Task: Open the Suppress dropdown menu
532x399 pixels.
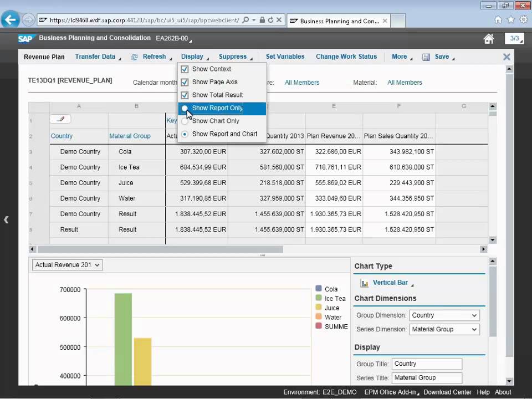Action: click(x=236, y=57)
